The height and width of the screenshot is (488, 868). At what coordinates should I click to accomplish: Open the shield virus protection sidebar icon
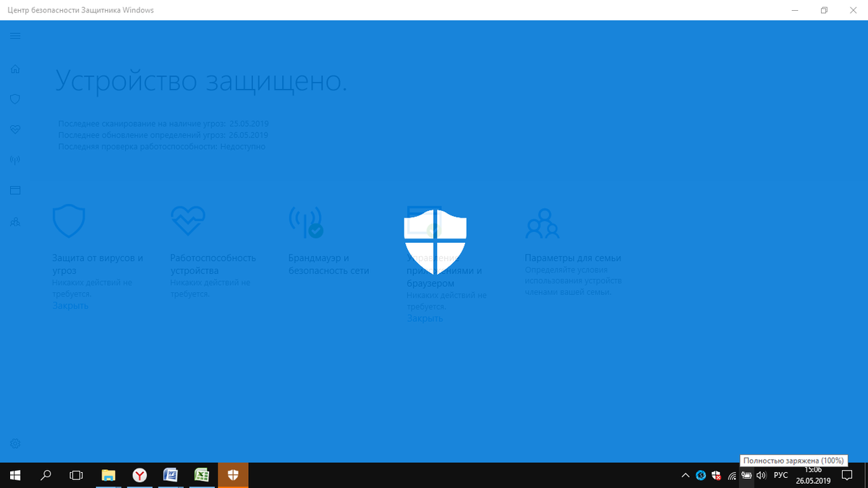[x=15, y=99]
